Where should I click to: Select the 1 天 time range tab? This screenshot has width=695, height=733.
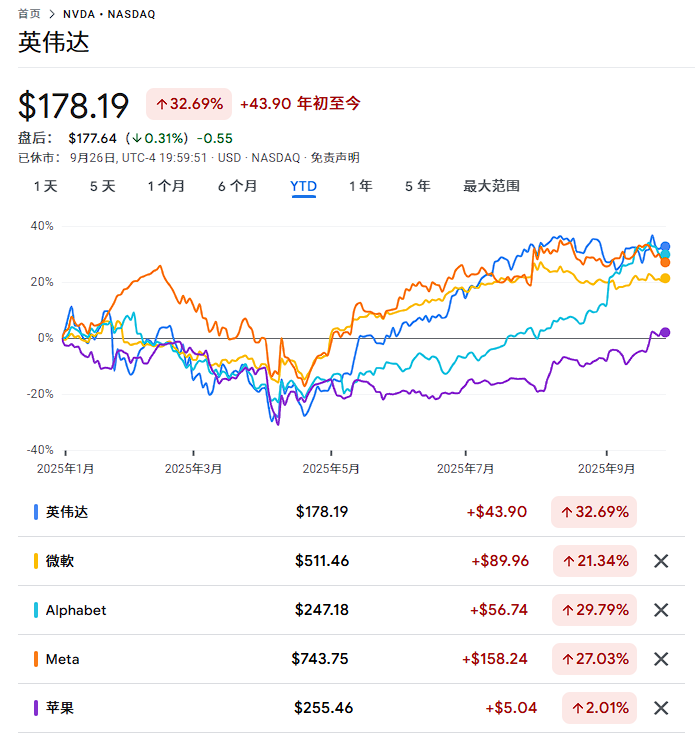tap(46, 186)
